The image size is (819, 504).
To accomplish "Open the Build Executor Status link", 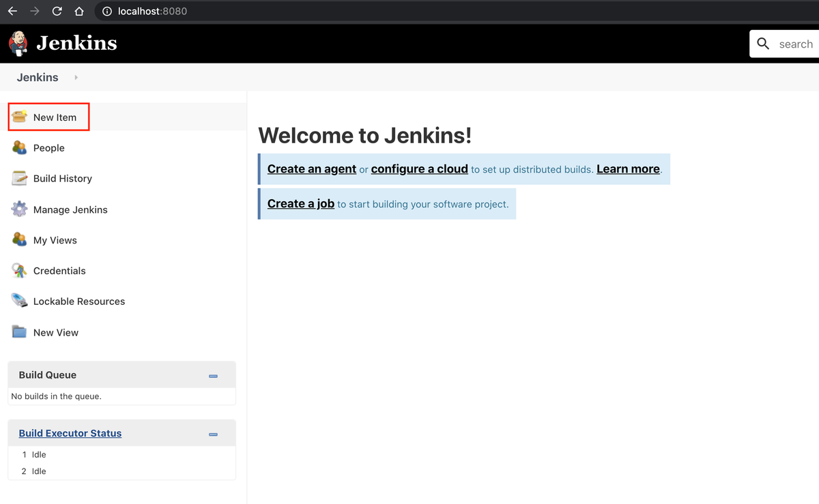I will point(70,433).
